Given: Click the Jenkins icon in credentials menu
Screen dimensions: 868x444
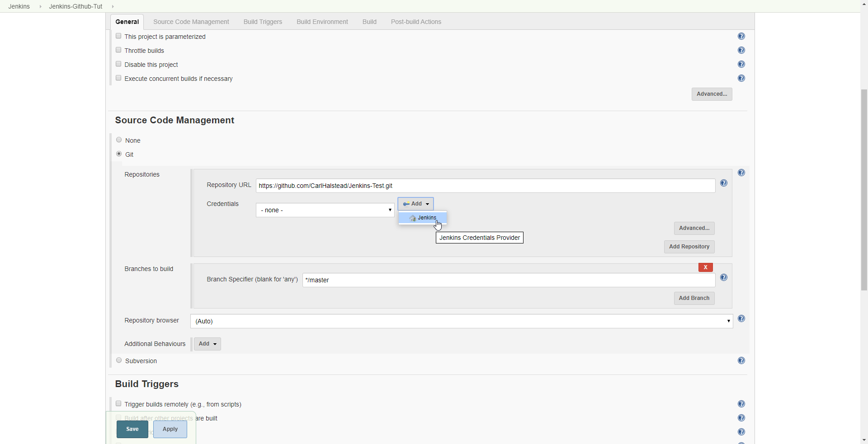Looking at the screenshot, I should (x=413, y=218).
